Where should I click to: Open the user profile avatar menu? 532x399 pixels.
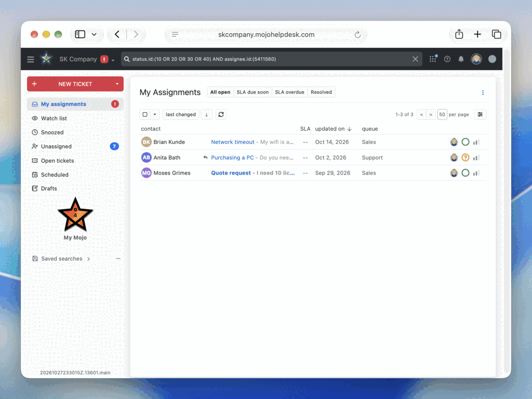pos(476,59)
